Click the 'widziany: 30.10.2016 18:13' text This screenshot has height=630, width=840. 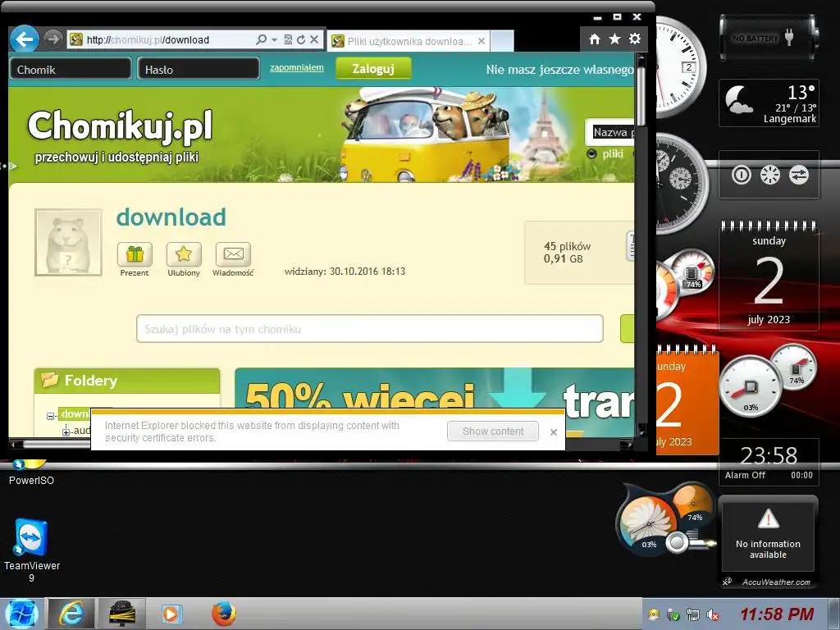[345, 272]
